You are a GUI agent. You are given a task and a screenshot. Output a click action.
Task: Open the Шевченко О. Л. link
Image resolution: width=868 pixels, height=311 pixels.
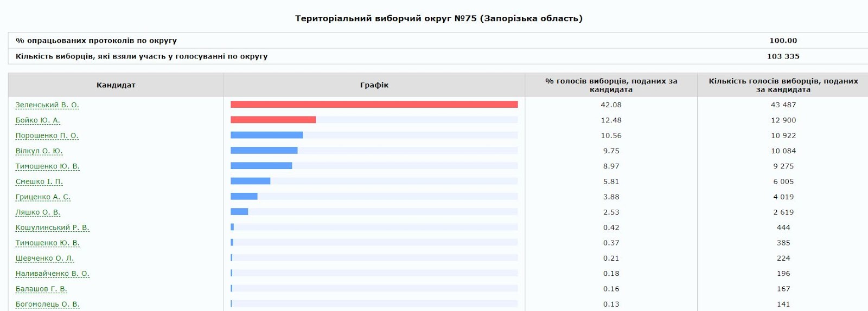pos(44,258)
